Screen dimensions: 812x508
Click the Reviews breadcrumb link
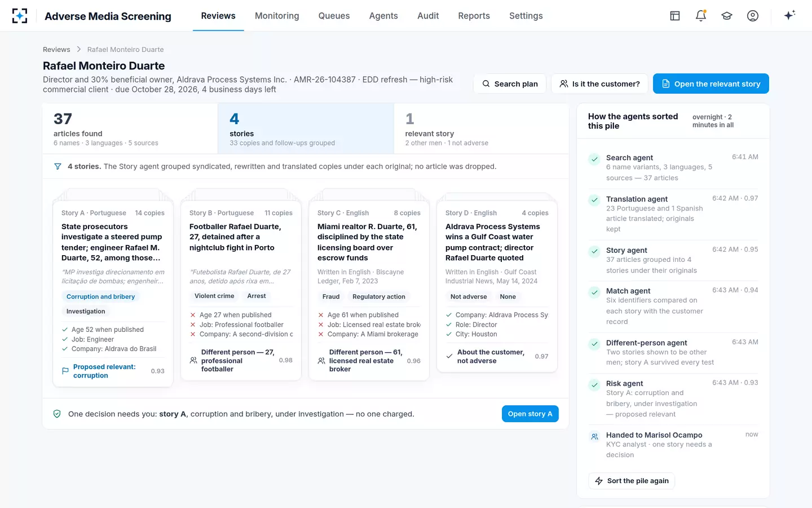pos(56,50)
